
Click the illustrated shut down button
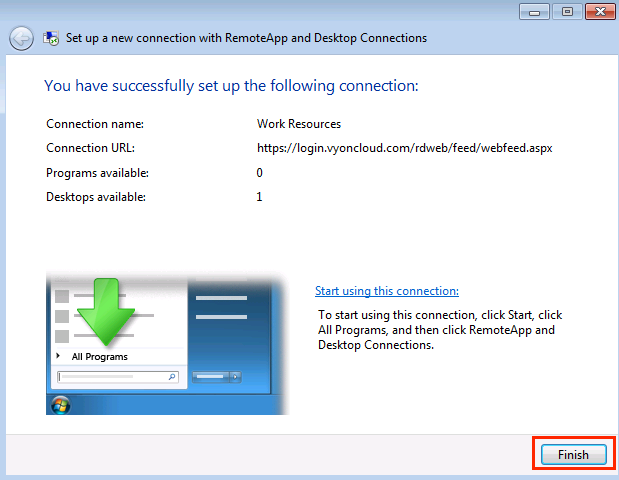(x=211, y=377)
